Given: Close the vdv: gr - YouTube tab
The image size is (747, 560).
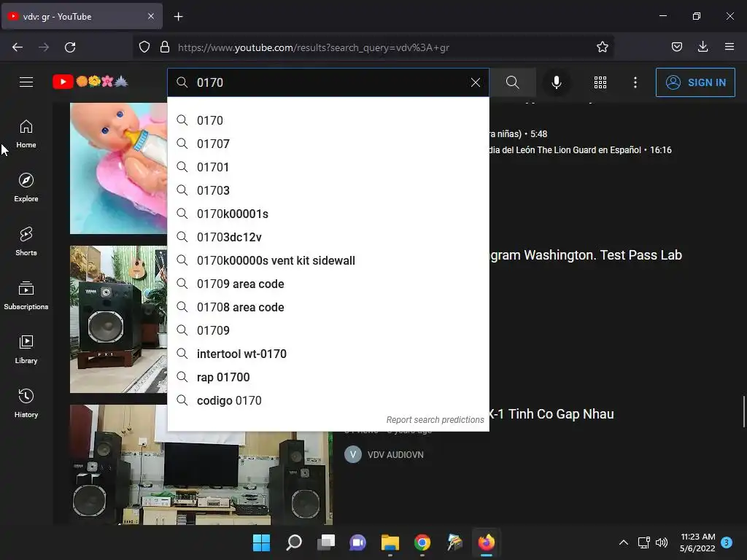Looking at the screenshot, I should click(150, 16).
